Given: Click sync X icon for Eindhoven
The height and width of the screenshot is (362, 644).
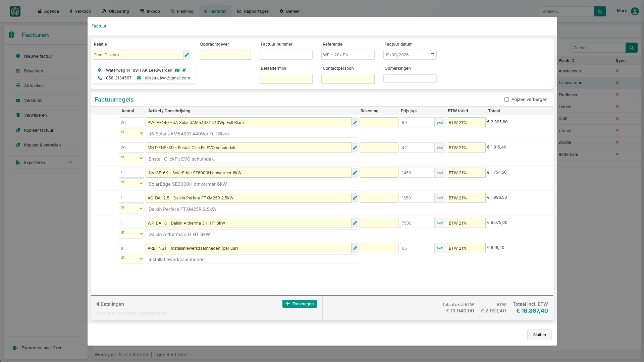Looking at the screenshot, I should 617,95.
